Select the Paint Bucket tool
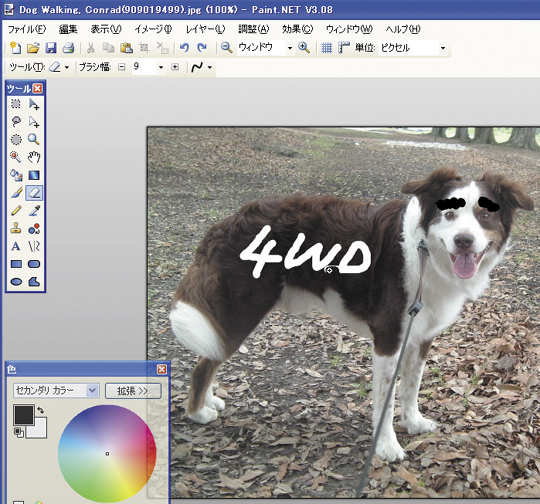Image resolution: width=540 pixels, height=504 pixels. click(16, 175)
